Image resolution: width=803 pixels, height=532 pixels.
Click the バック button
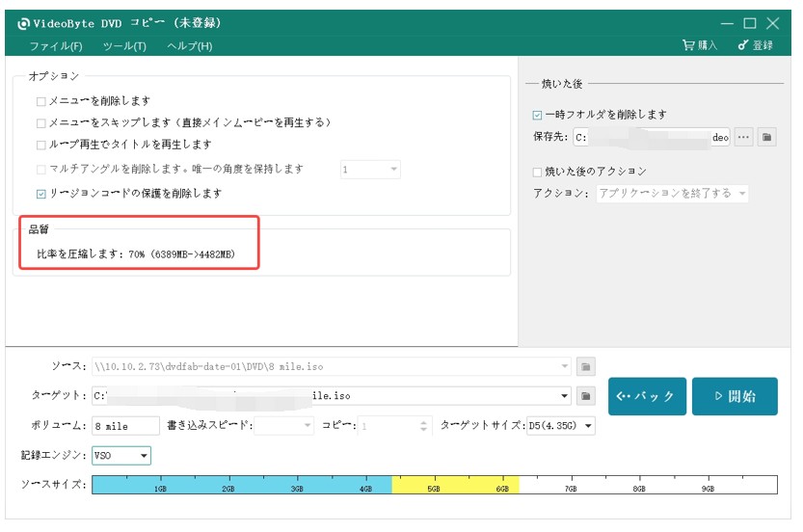tap(647, 396)
